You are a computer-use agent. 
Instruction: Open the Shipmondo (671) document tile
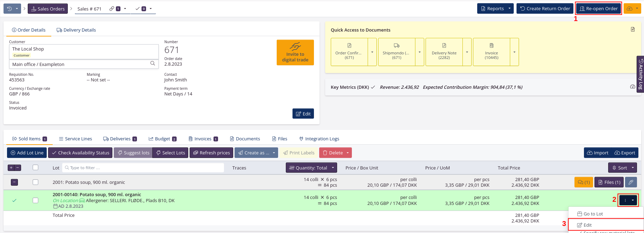(x=396, y=52)
